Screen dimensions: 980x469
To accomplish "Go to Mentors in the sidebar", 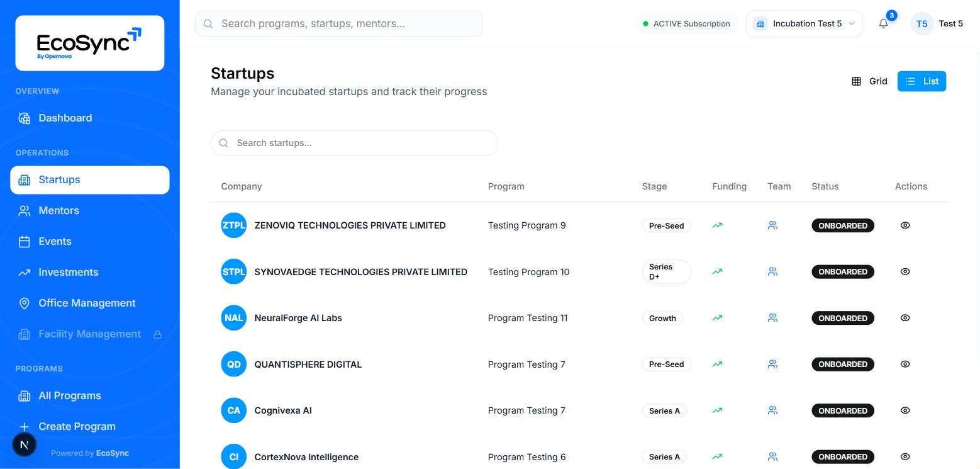I will (x=90, y=211).
